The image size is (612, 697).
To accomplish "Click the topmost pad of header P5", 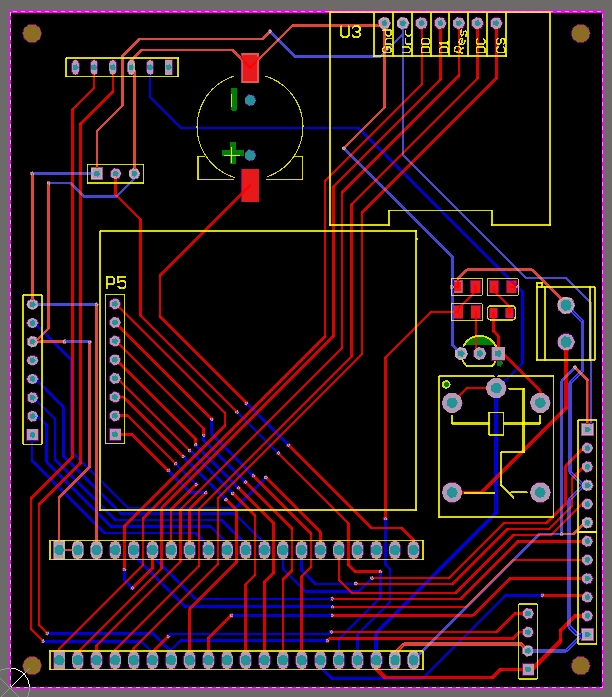I will point(115,304).
